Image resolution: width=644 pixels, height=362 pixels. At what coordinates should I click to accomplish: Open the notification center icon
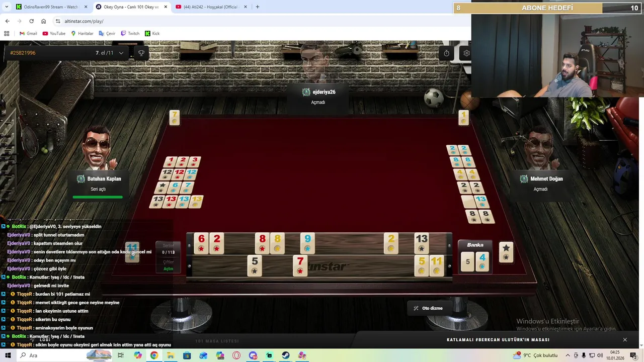tap(633, 355)
